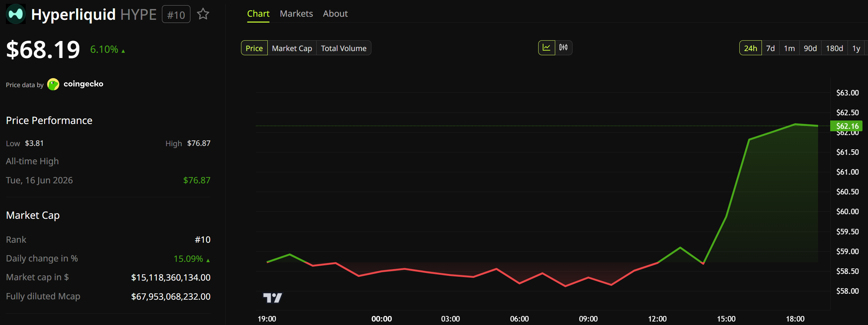Click the coingecko text link

coord(83,84)
